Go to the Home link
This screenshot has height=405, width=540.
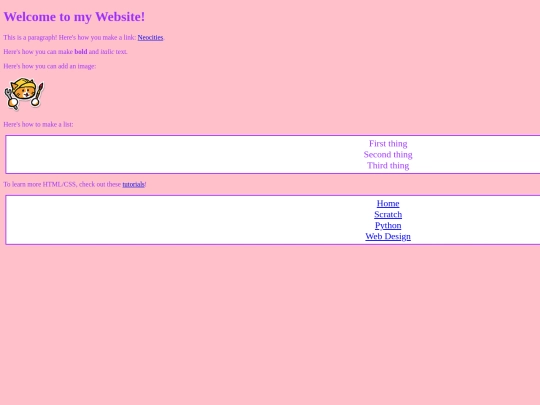[x=388, y=204]
